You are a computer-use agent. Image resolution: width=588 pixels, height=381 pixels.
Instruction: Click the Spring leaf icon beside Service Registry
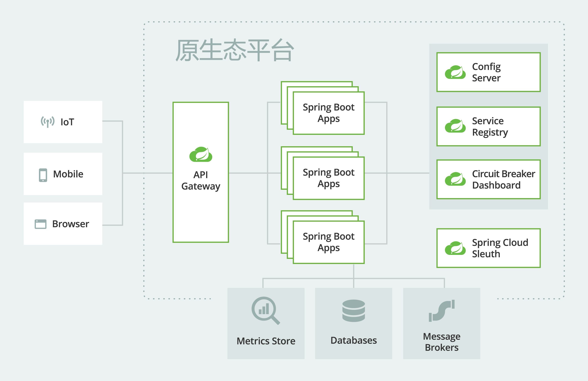[x=455, y=126]
